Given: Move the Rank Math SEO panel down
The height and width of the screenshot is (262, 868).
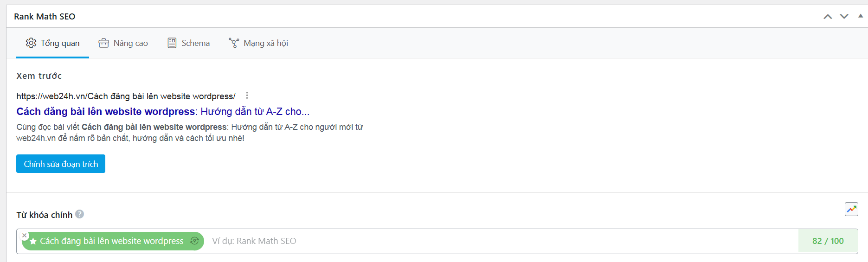Looking at the screenshot, I should click(844, 17).
